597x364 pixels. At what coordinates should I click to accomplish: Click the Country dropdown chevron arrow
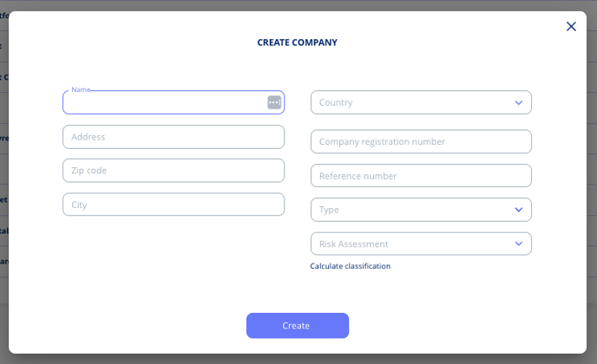tap(519, 102)
